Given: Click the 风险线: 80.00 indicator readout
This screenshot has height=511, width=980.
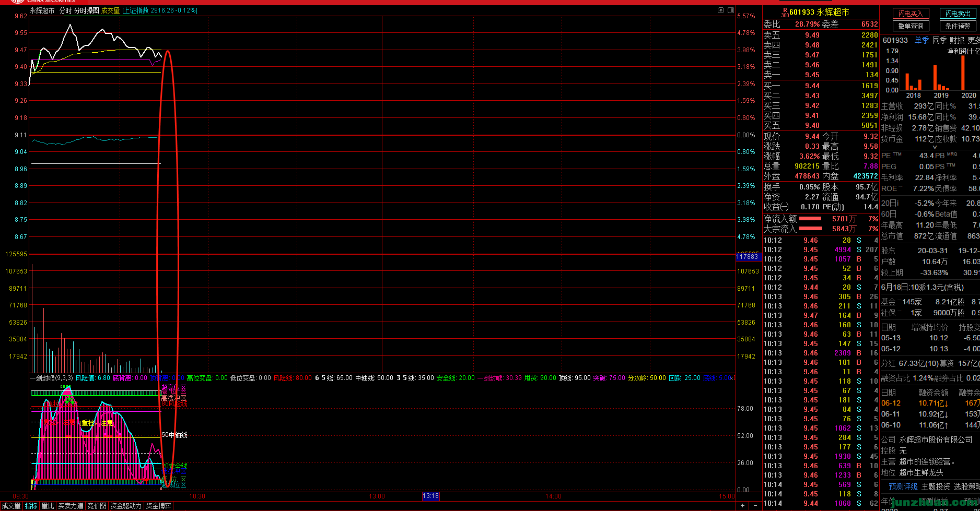Looking at the screenshot, I should click(293, 378).
